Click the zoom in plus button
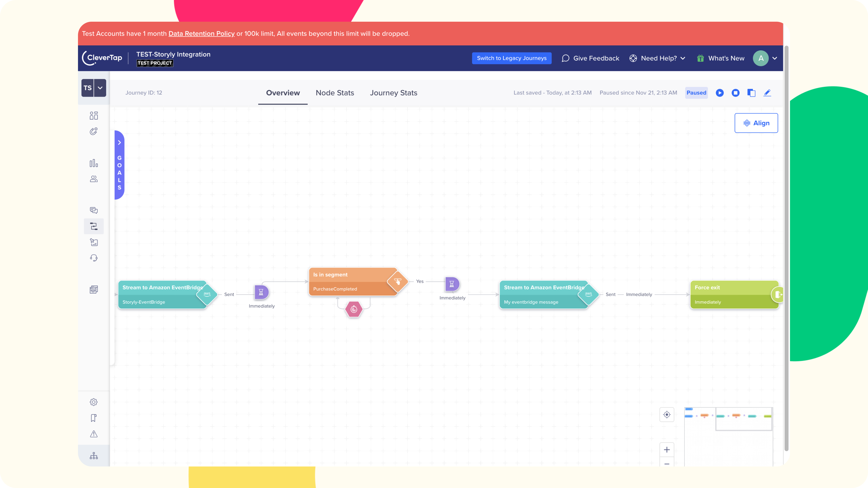Image resolution: width=868 pixels, height=488 pixels. [x=667, y=450]
